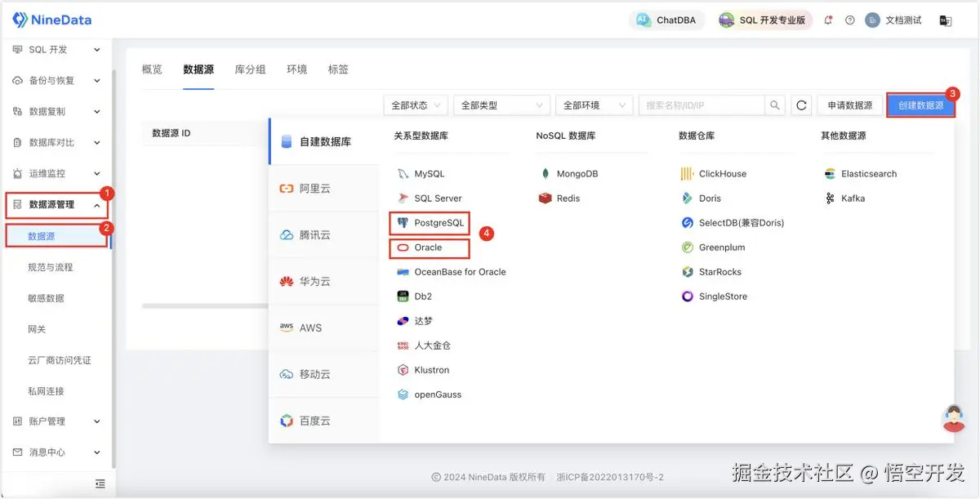Open 私网连接 in the sidebar
Viewport: 980px width, 499px height.
(x=46, y=391)
